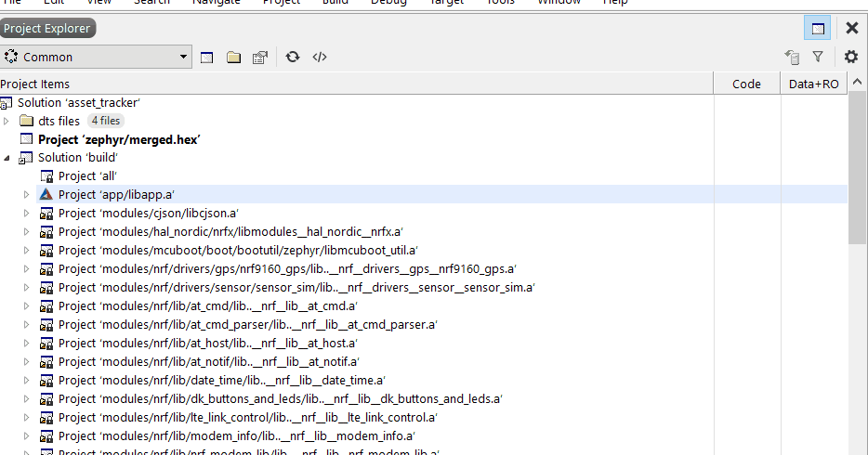
Task: Click the refresh/synchronize icon
Action: click(x=293, y=57)
